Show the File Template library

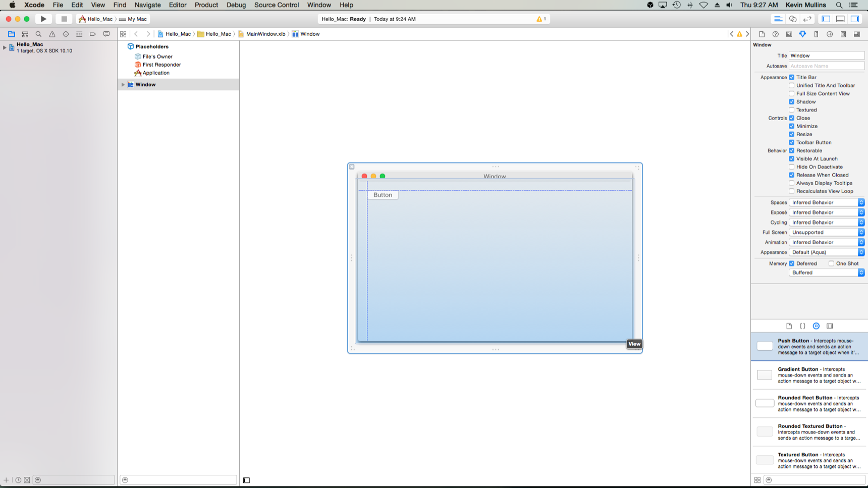pyautogui.click(x=789, y=326)
